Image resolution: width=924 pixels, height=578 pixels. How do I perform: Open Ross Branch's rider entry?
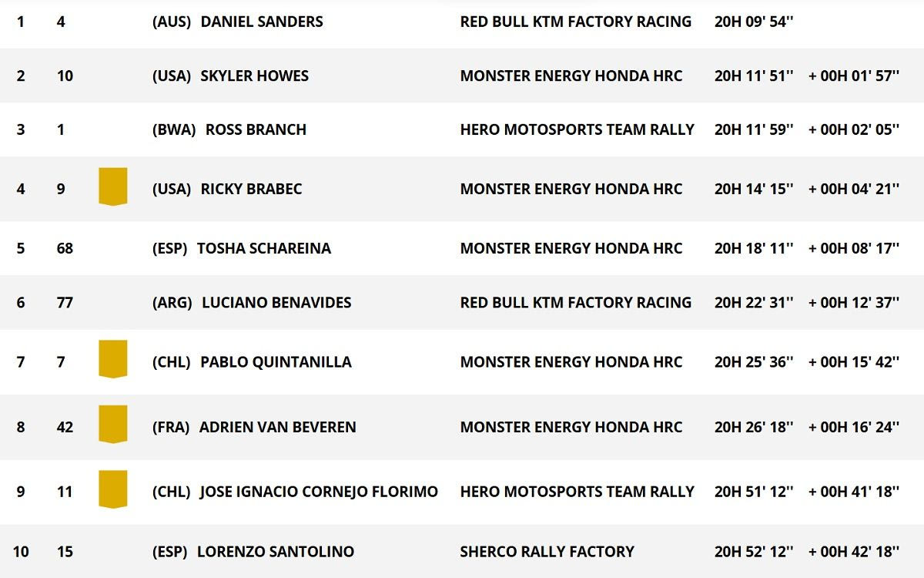[256, 129]
